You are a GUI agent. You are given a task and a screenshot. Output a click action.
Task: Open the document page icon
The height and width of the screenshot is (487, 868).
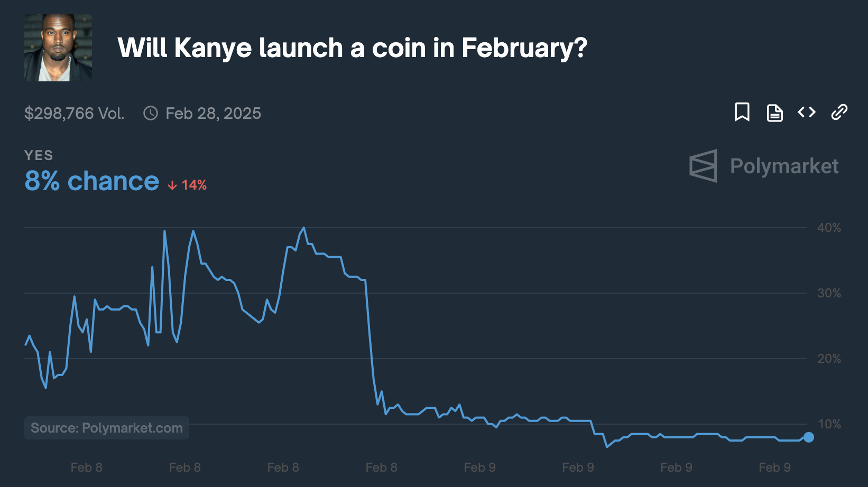coord(774,113)
